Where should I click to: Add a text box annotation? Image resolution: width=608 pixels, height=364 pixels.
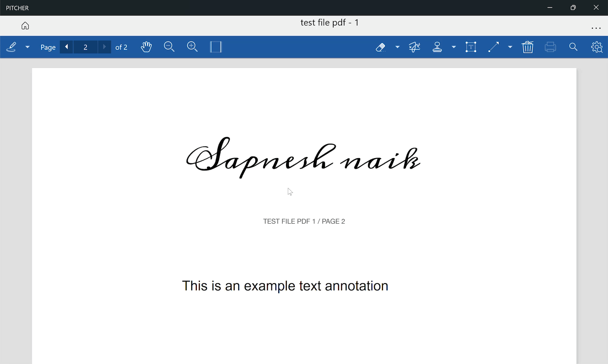tap(471, 47)
